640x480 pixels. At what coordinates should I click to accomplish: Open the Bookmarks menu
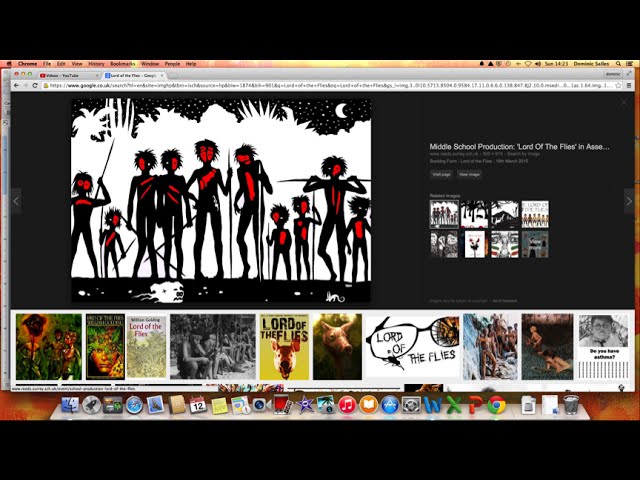pyautogui.click(x=122, y=64)
